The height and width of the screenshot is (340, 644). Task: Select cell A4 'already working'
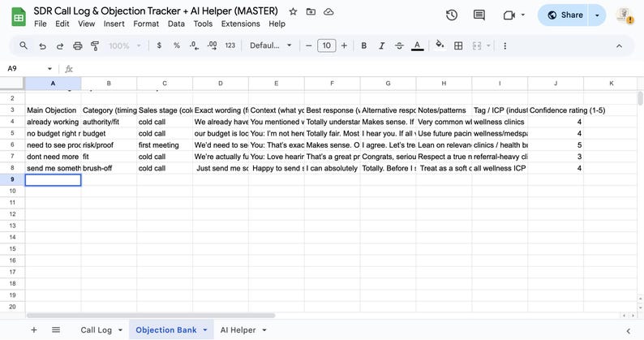coord(53,122)
